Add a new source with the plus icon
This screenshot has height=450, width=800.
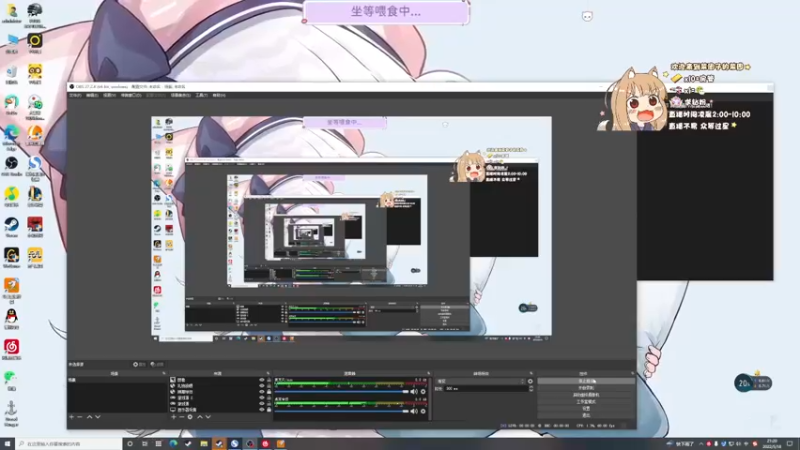(173, 417)
